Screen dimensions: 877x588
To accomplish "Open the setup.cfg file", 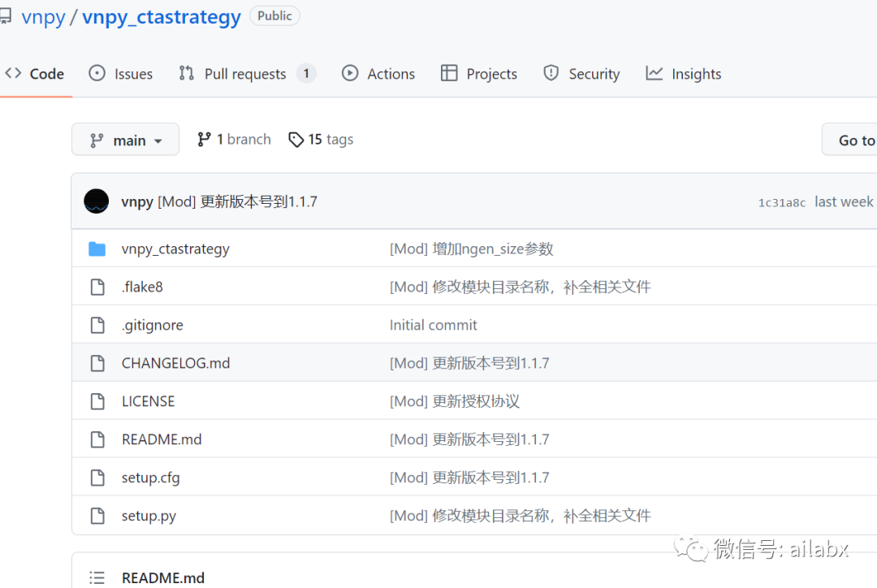I will 150,478.
